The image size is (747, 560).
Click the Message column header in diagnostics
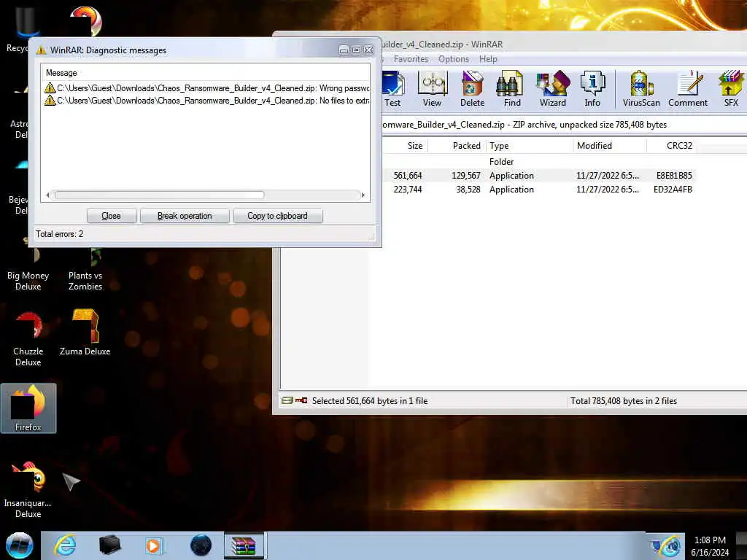click(x=205, y=73)
